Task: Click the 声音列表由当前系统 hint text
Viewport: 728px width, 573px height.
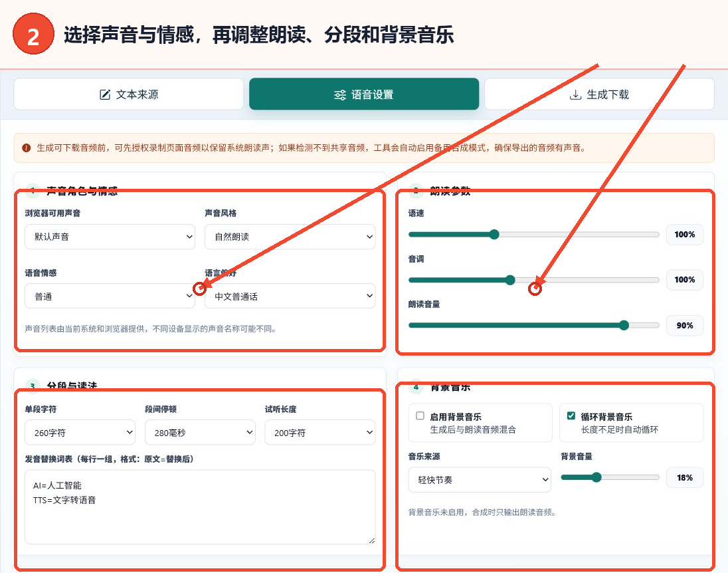Action: click(x=151, y=329)
